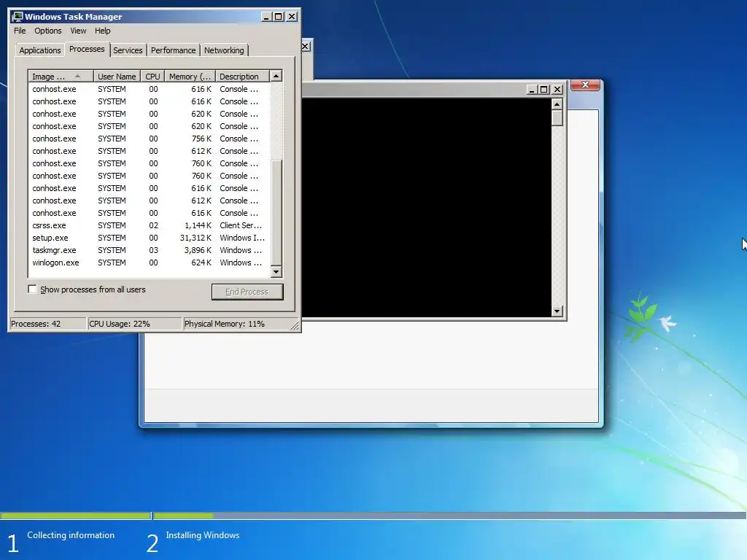
Task: Select the winlogon.exe process row
Action: [149, 262]
